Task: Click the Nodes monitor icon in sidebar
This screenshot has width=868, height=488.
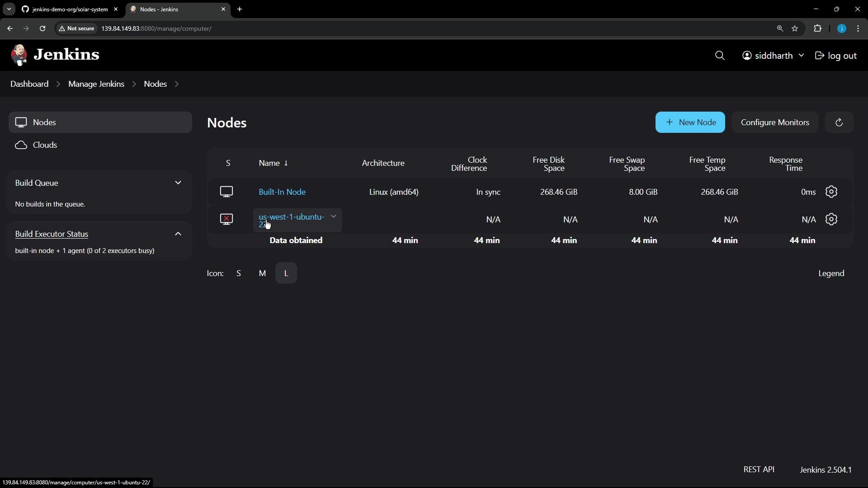Action: (x=21, y=122)
